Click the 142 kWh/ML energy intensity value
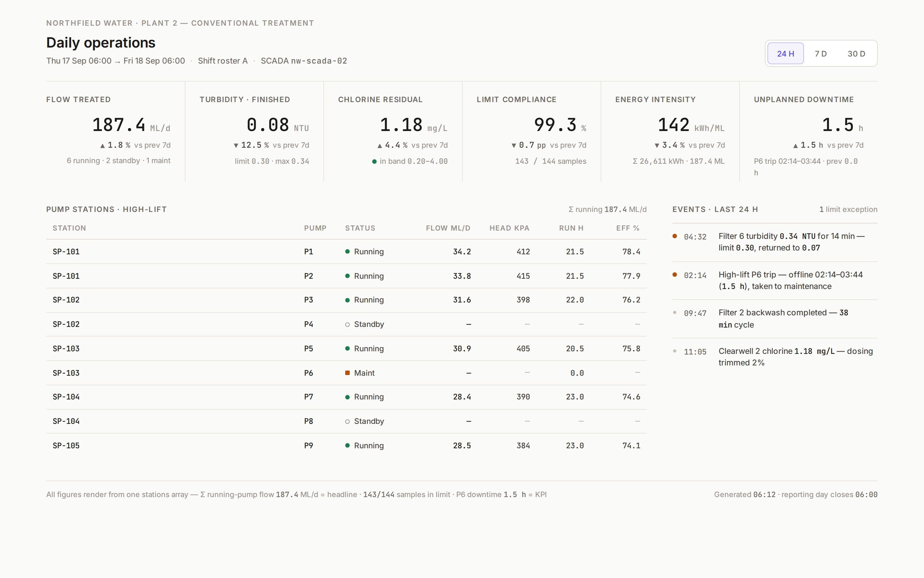924x578 pixels. coord(691,125)
